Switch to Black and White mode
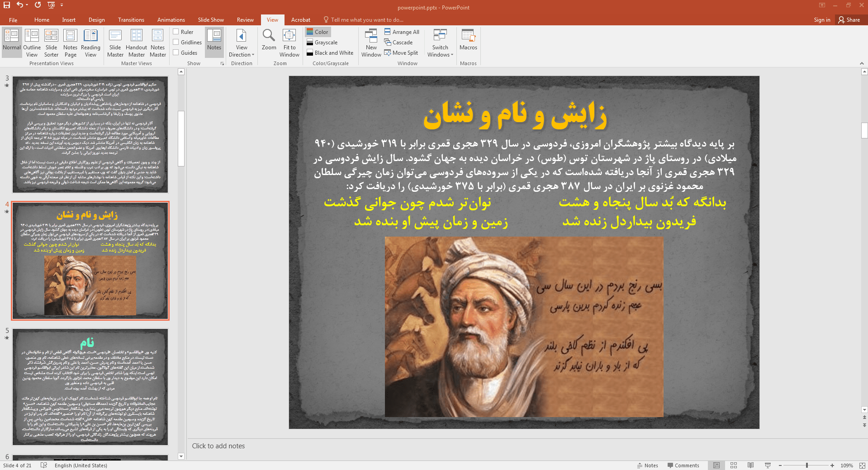This screenshot has height=470, width=868. pyautogui.click(x=330, y=52)
